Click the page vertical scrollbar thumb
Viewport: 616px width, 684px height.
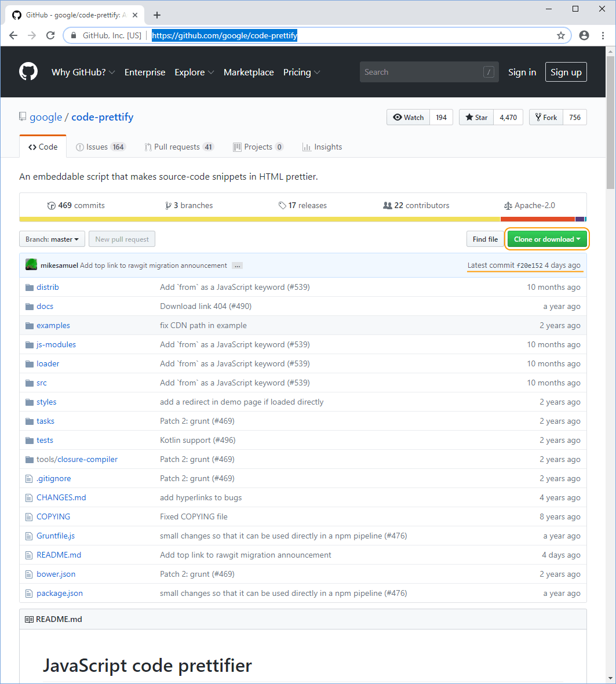pyautogui.click(x=610, y=122)
